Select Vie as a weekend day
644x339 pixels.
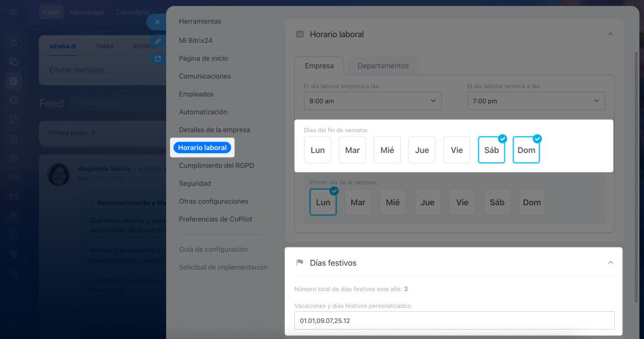456,150
